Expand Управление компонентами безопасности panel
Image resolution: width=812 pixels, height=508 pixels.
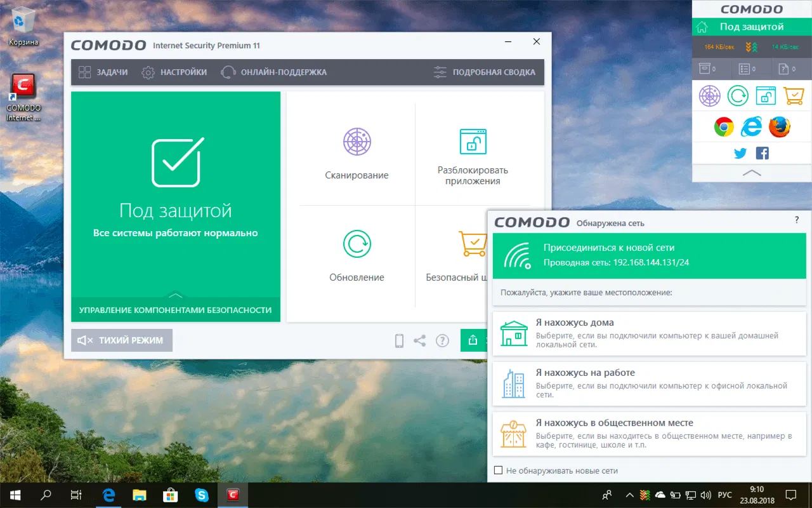point(175,311)
